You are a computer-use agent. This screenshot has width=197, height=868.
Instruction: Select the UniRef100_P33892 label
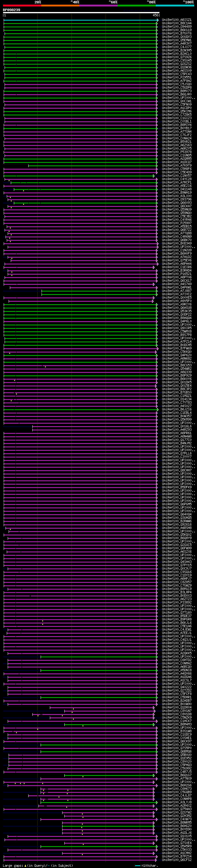click(176, 603)
